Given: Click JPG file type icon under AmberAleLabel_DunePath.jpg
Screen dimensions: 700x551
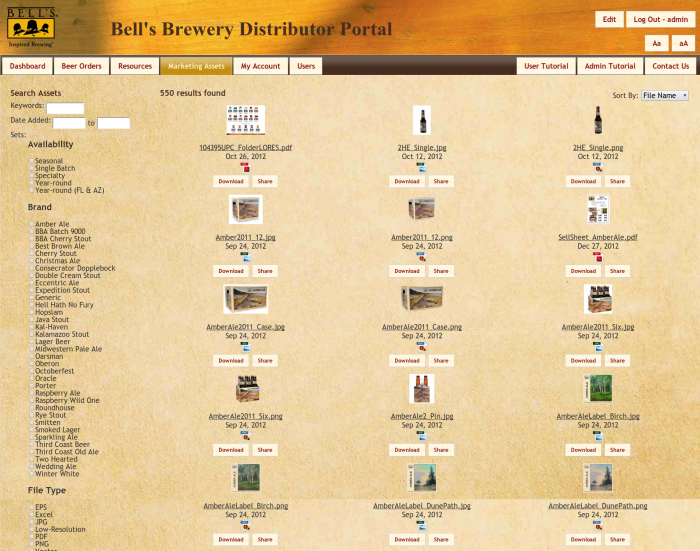Looking at the screenshot, I should [x=421, y=526].
